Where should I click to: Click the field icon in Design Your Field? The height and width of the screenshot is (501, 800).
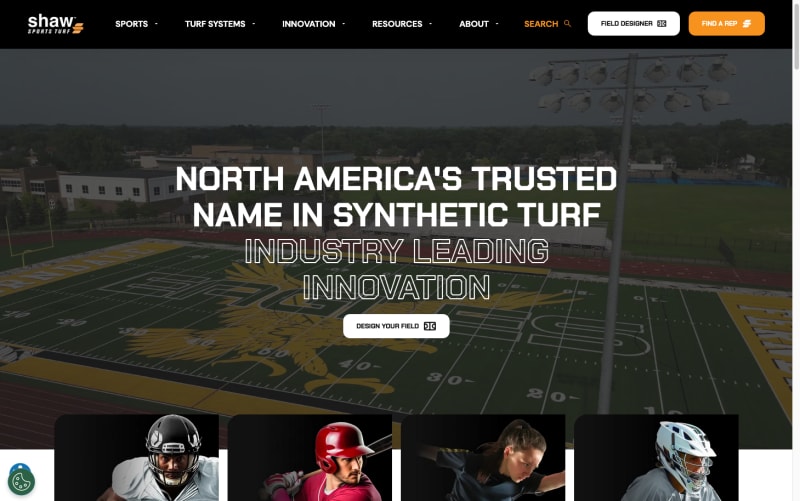coord(430,326)
